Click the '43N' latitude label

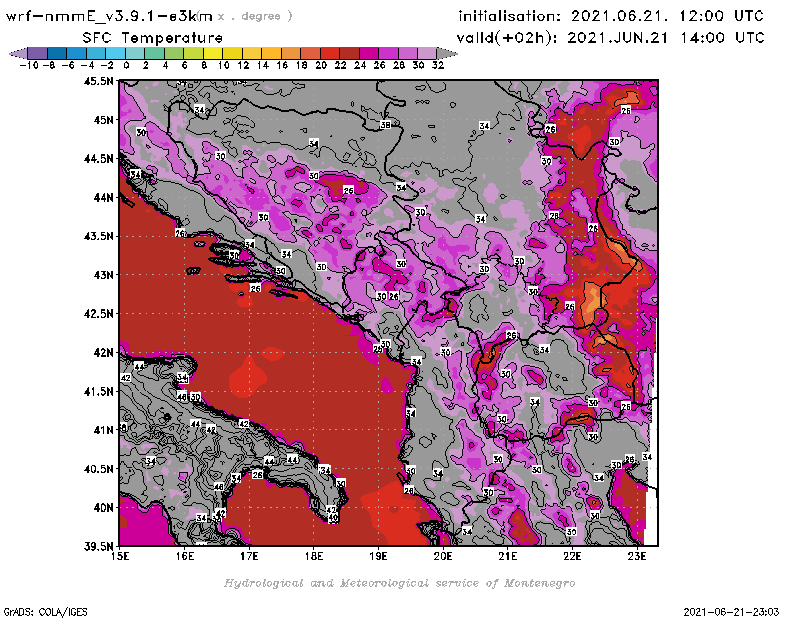103,275
